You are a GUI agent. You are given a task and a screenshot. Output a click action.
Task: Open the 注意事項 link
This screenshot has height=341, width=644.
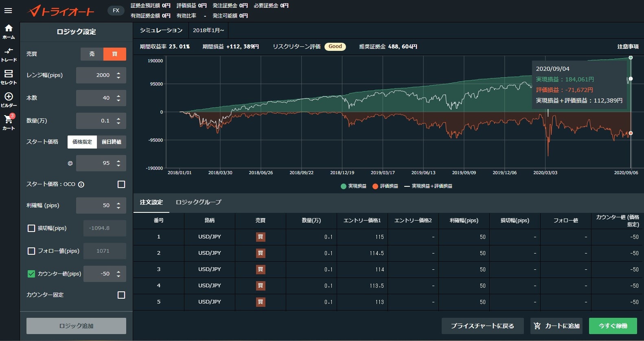628,47
